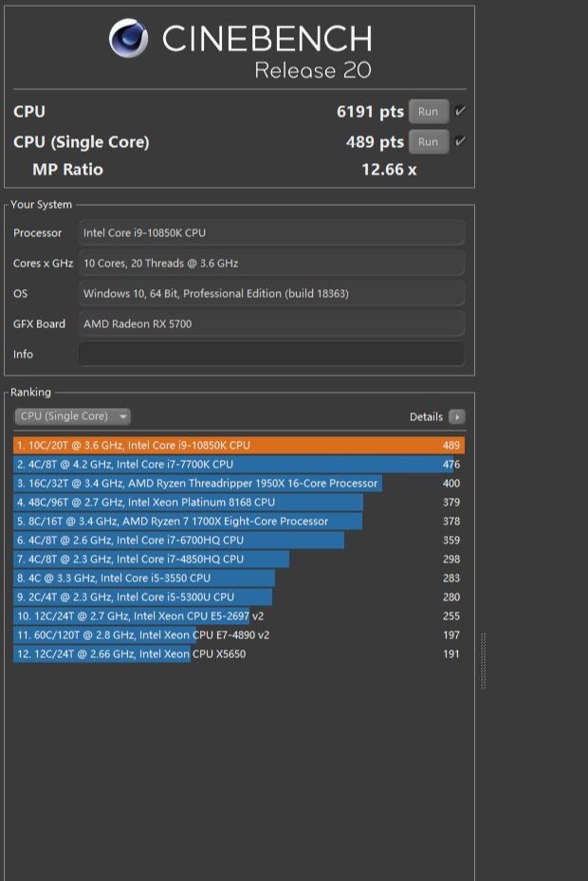Open the CPU (Single Core) ranking dropdown
588x881 pixels.
coord(72,416)
